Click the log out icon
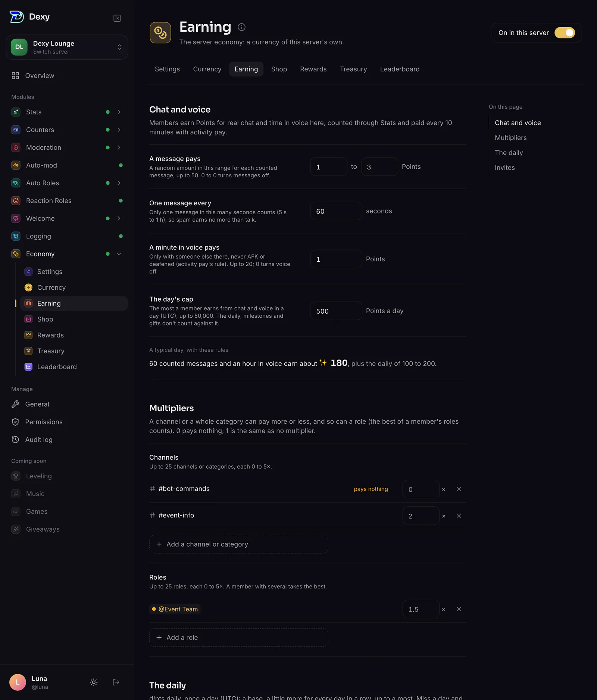 116,682
